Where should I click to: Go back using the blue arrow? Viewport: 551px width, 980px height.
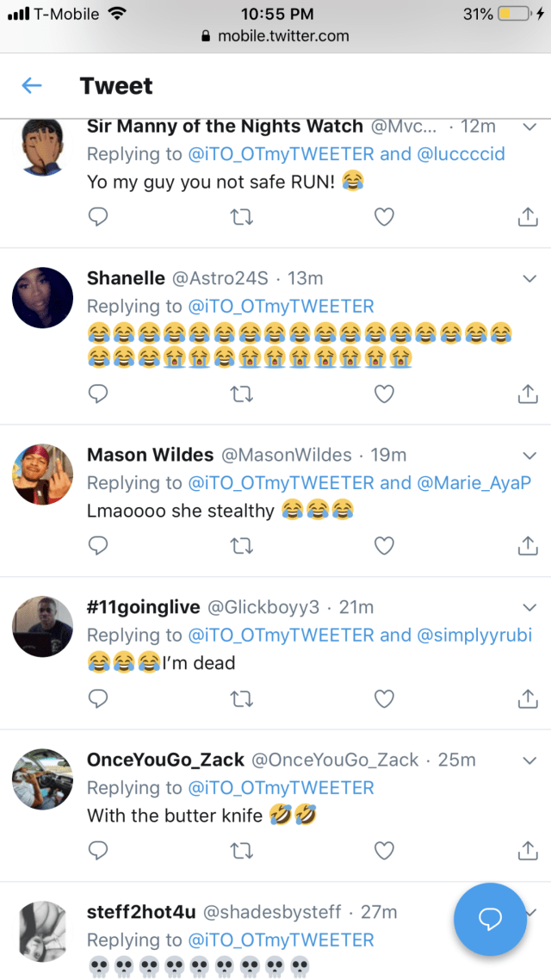[32, 85]
